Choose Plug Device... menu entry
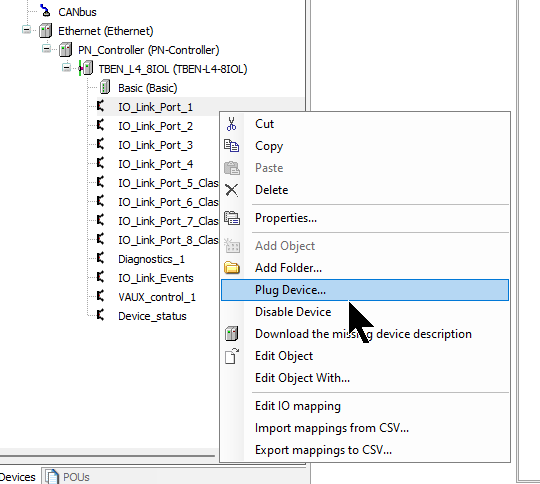Screen dimensions: 540x484 click(x=365, y=290)
